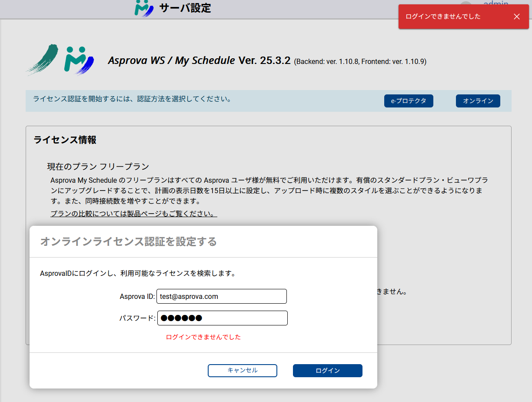Focus the Asprova ID input field

pyautogui.click(x=222, y=296)
